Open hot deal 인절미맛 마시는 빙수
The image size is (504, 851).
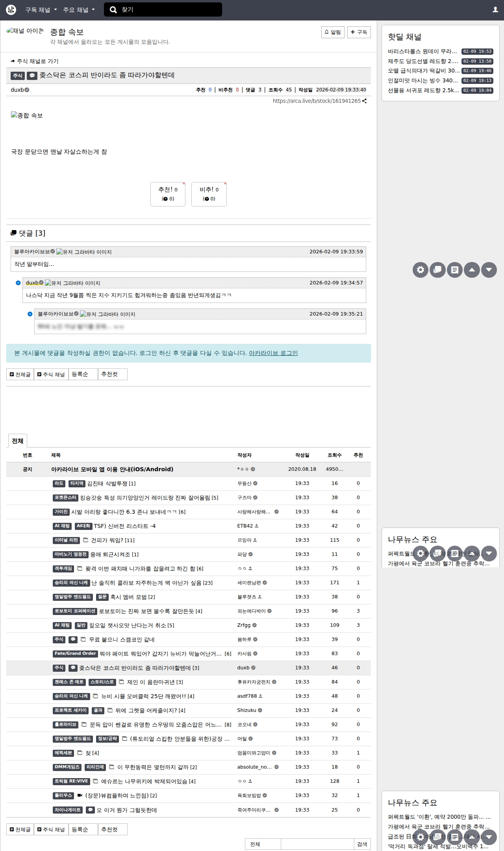(x=423, y=80)
